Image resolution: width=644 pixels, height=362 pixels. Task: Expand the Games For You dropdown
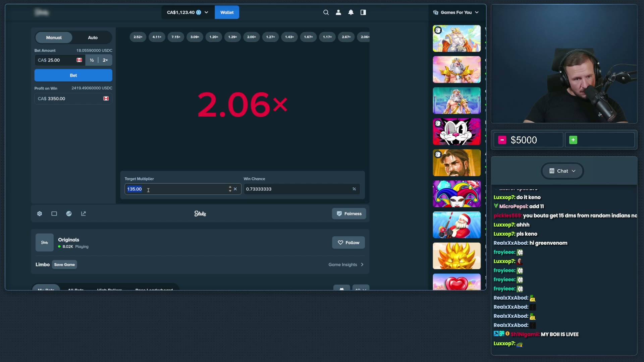click(x=456, y=12)
